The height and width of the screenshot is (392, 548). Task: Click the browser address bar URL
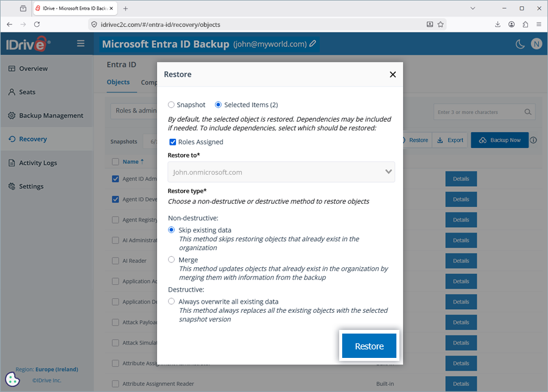[x=160, y=24]
